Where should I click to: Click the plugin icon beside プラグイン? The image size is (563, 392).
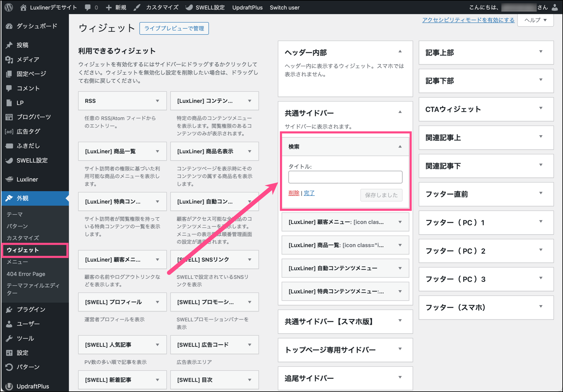[x=9, y=309]
